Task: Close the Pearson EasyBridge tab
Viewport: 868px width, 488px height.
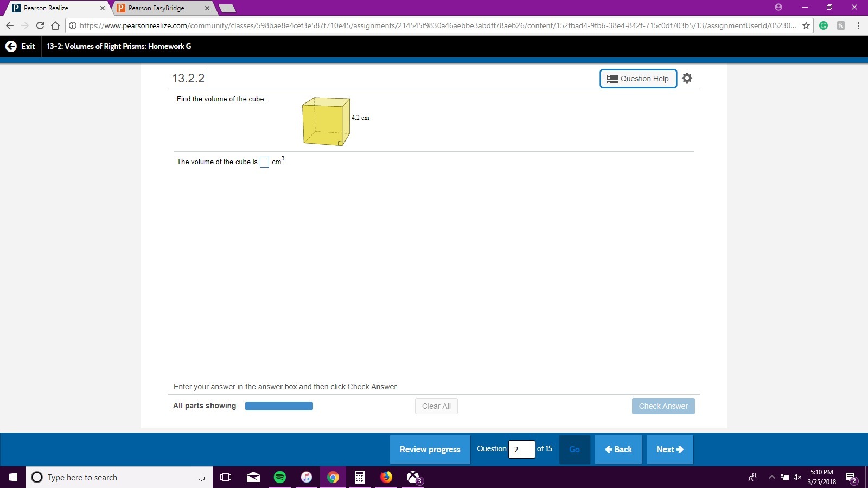Action: pos(207,8)
